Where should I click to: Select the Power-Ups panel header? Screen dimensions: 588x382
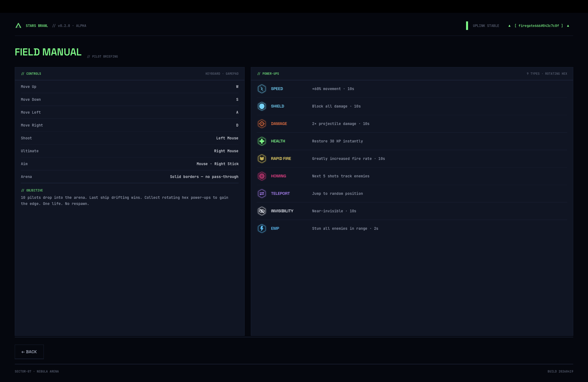(x=268, y=74)
